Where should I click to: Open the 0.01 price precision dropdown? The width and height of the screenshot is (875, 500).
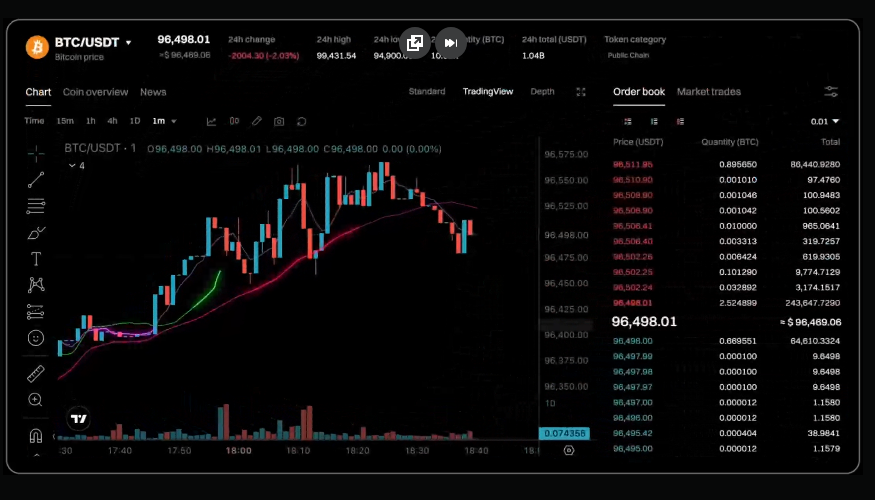pos(825,121)
